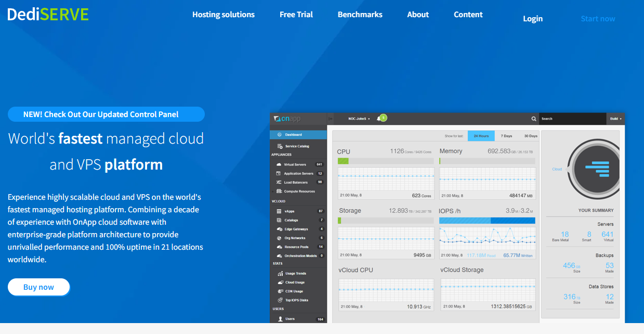
Task: Click the Users person icon
Action: tap(280, 319)
